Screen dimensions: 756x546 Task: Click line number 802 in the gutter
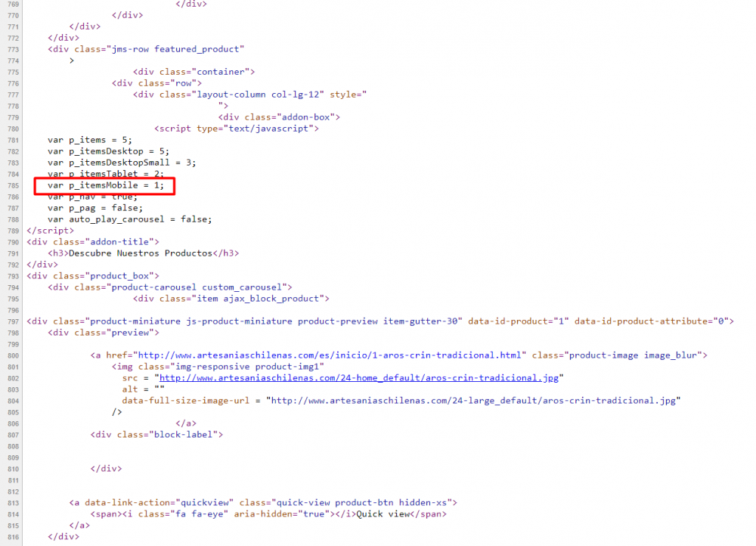[13, 379]
